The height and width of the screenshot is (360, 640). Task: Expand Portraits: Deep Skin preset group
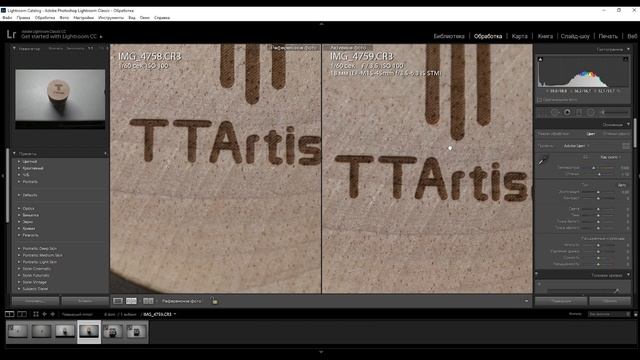[x=19, y=248]
